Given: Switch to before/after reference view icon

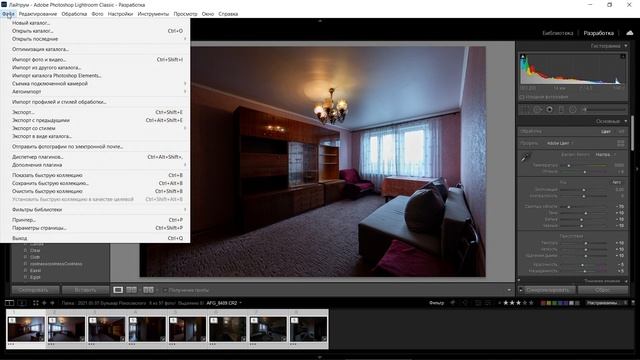Looking at the screenshot, I should (131, 290).
